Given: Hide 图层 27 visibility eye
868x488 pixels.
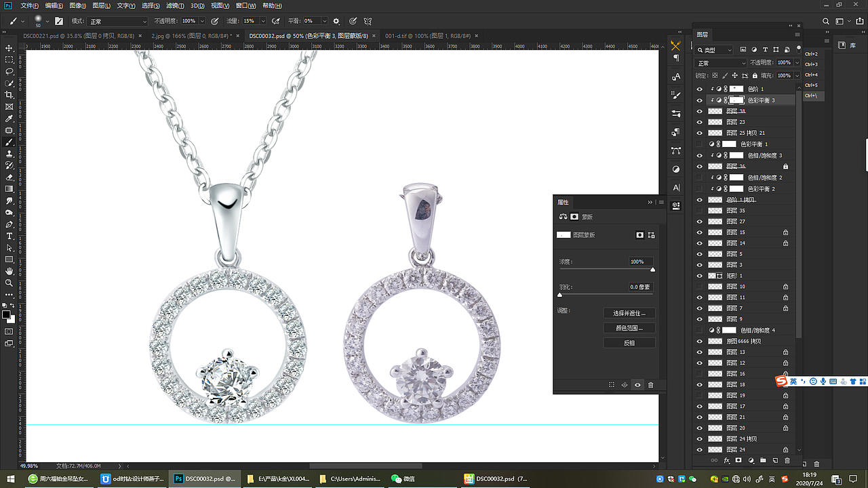Looking at the screenshot, I should coord(700,222).
